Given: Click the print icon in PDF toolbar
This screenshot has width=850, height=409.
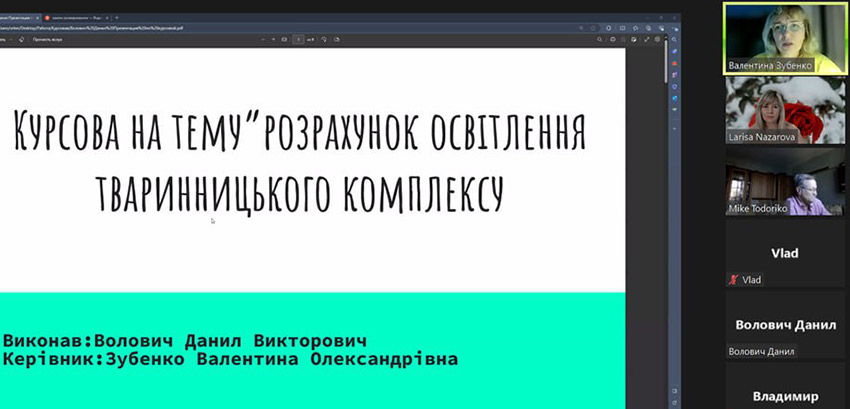Looking at the screenshot, I should click(612, 40).
